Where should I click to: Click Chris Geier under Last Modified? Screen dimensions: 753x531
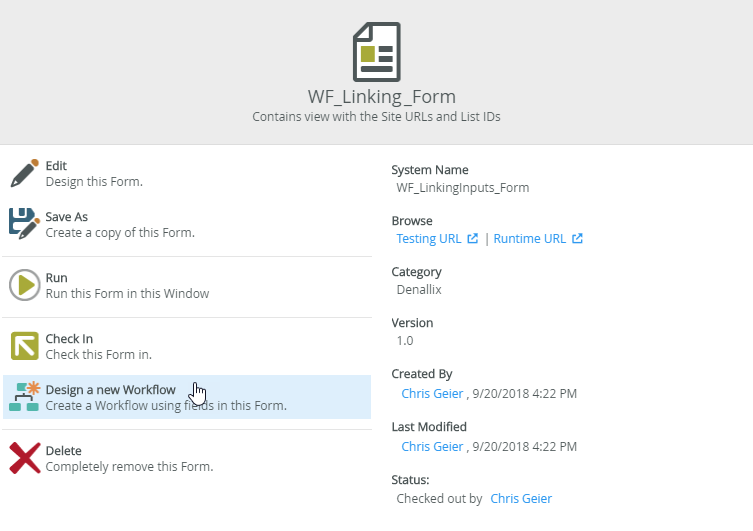432,446
